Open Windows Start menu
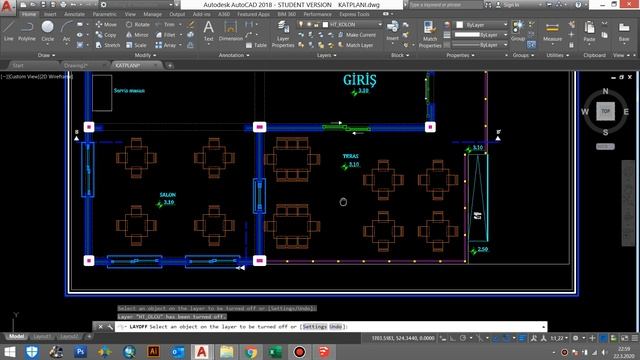The image size is (640, 360). [x=9, y=351]
